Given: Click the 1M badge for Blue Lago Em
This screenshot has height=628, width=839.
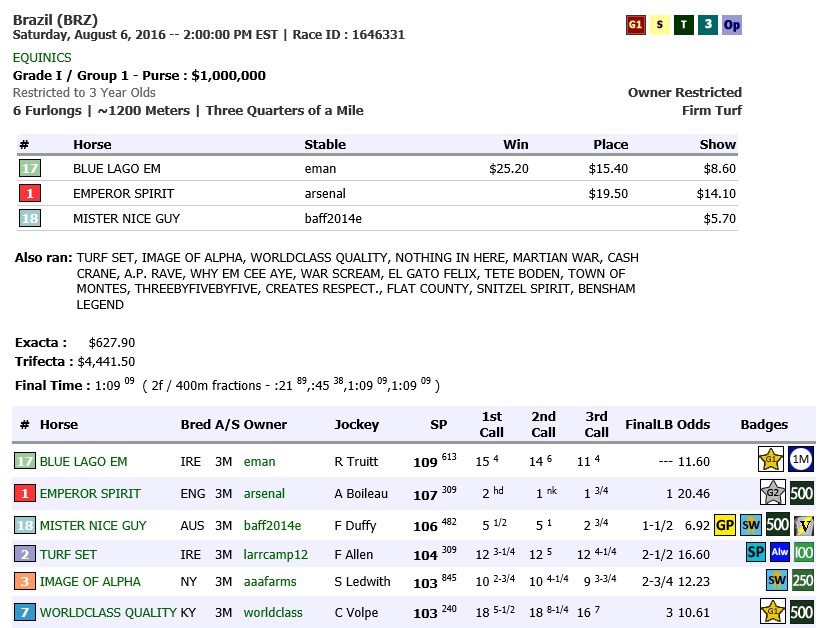Looking at the screenshot, I should (800, 459).
